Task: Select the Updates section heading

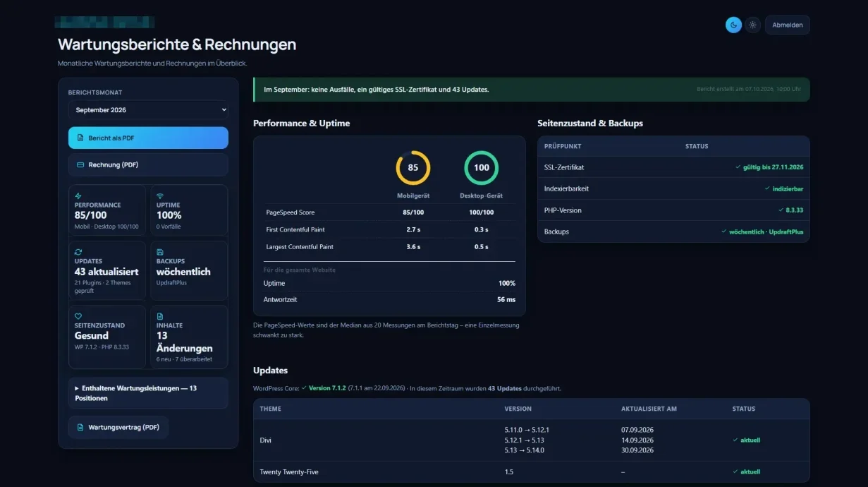Action: coord(270,370)
